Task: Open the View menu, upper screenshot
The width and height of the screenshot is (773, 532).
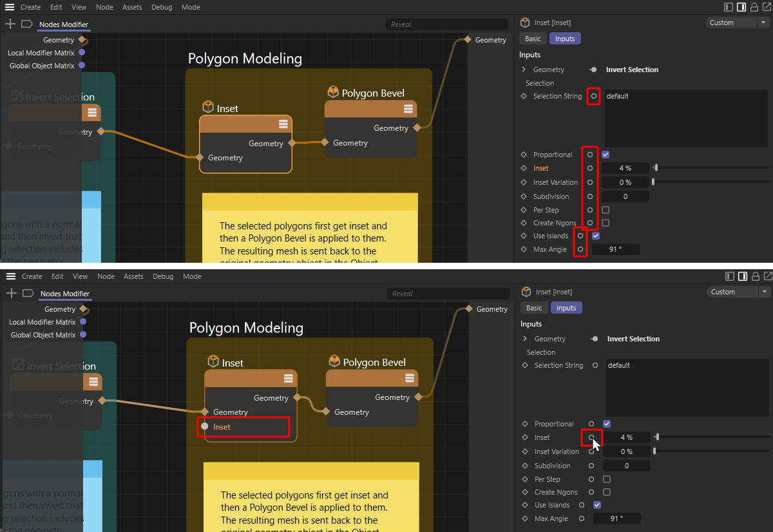Action: (x=79, y=7)
